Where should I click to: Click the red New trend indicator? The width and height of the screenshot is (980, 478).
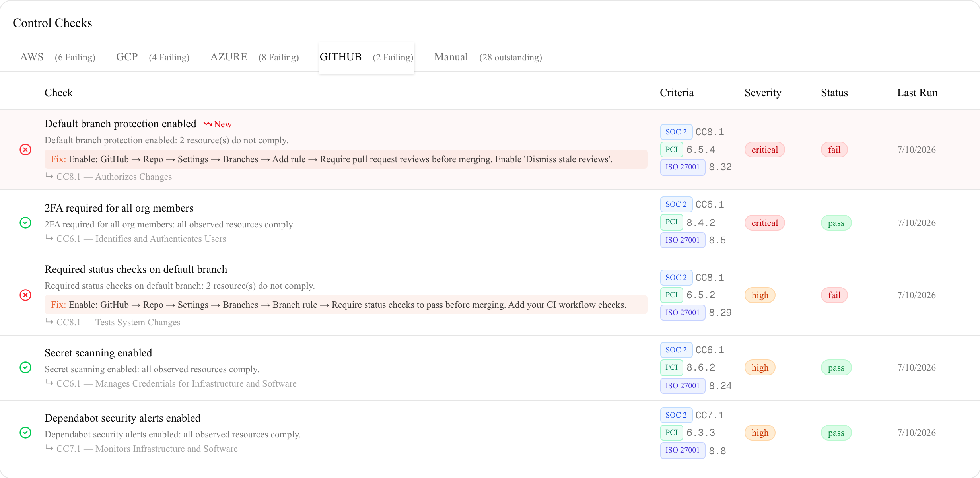(x=217, y=124)
